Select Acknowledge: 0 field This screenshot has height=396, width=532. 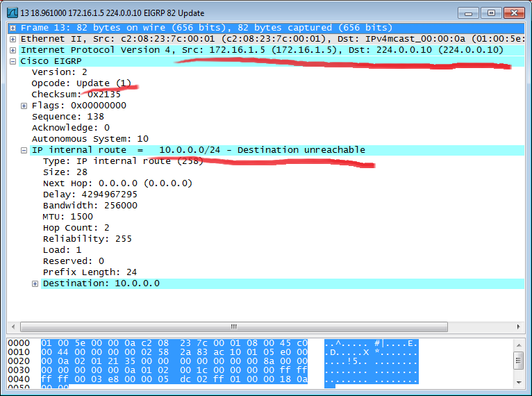71,128
